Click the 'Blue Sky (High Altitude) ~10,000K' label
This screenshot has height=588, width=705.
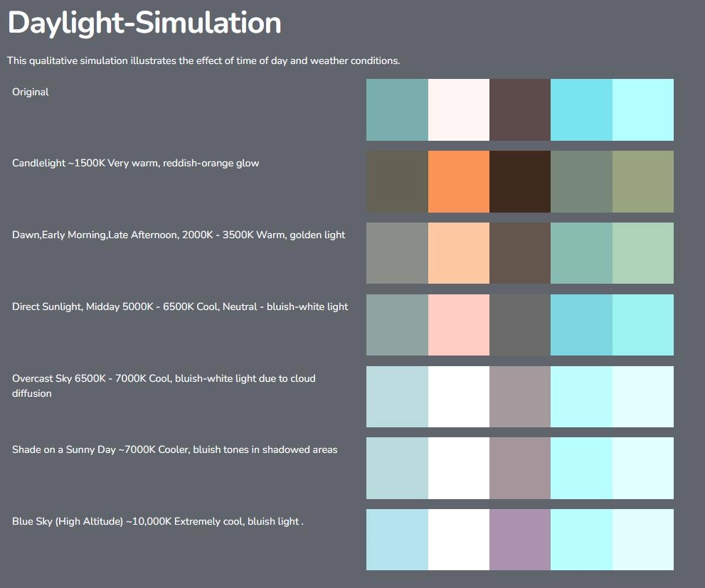click(x=158, y=521)
